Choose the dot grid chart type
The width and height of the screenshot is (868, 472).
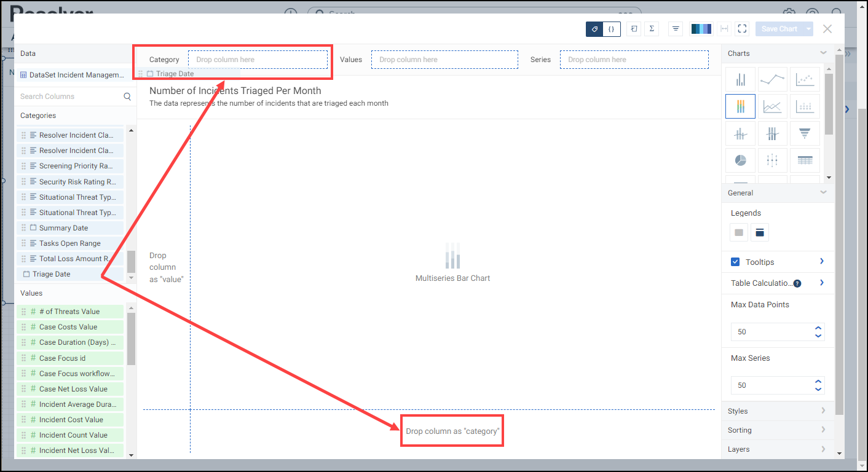coord(805,106)
